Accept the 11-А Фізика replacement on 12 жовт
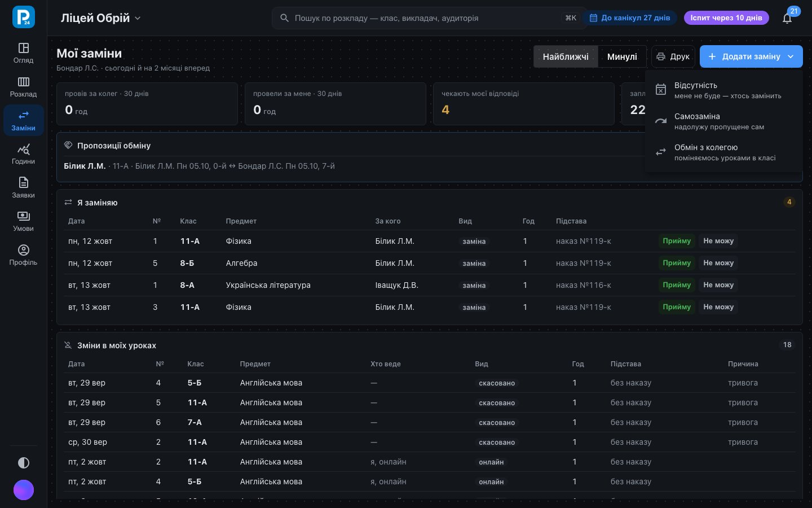 click(677, 241)
